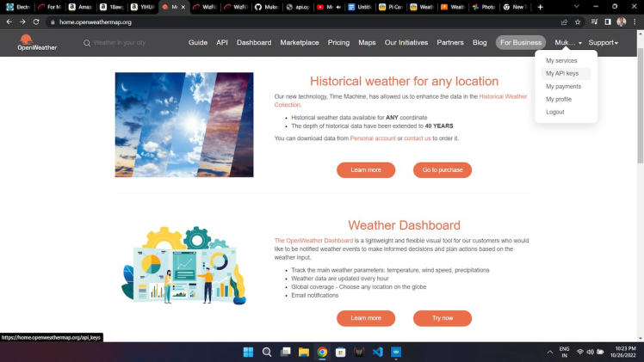This screenshot has width=644, height=362.
Task: Open Visual Studio Code from taskbar
Action: (377, 352)
